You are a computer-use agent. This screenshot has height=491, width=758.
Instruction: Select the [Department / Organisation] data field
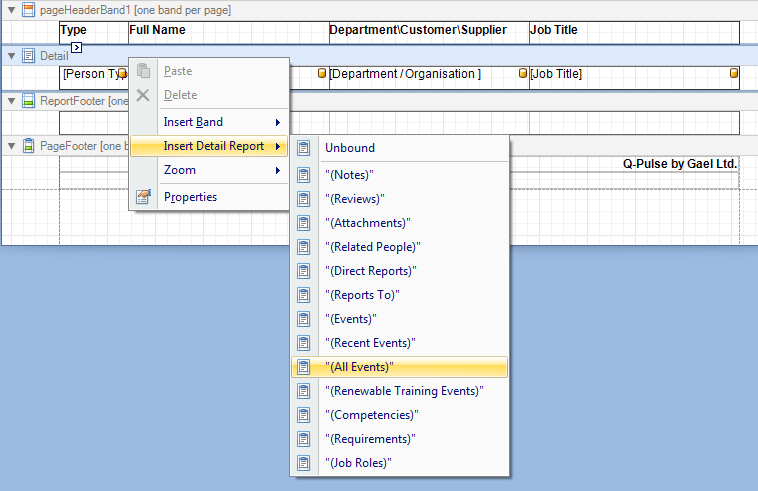click(429, 77)
